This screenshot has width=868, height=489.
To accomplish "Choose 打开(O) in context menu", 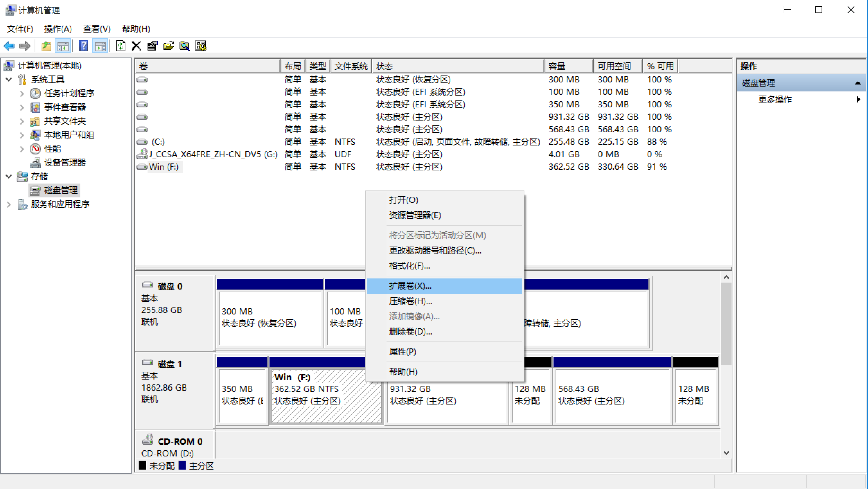I will [x=444, y=200].
